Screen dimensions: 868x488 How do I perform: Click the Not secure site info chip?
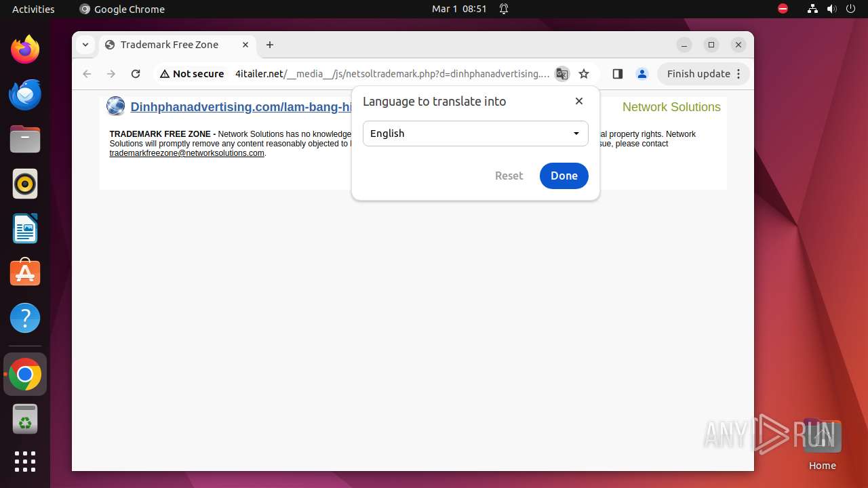(x=192, y=74)
